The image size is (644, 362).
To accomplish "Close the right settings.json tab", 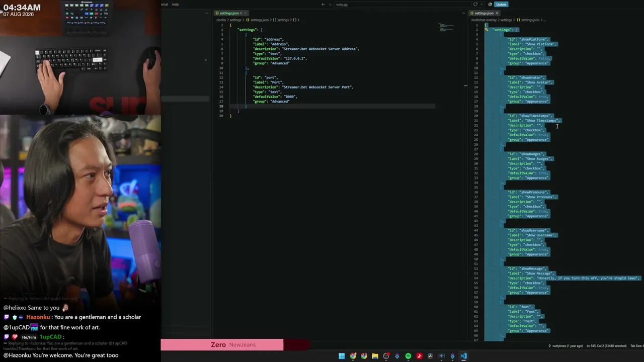I will click(497, 13).
